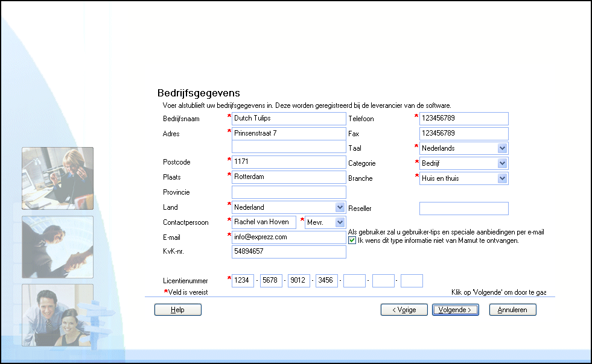
Task: Select the Fax number field
Action: coord(463,134)
